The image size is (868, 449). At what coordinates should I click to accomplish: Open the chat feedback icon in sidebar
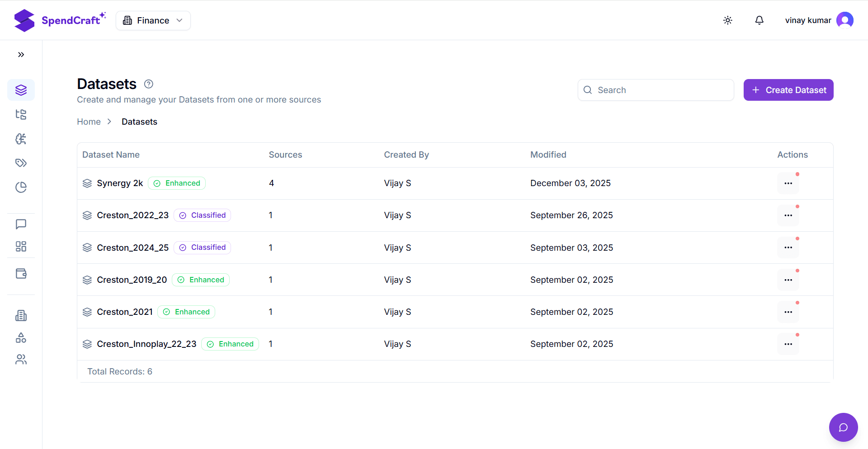pyautogui.click(x=21, y=224)
